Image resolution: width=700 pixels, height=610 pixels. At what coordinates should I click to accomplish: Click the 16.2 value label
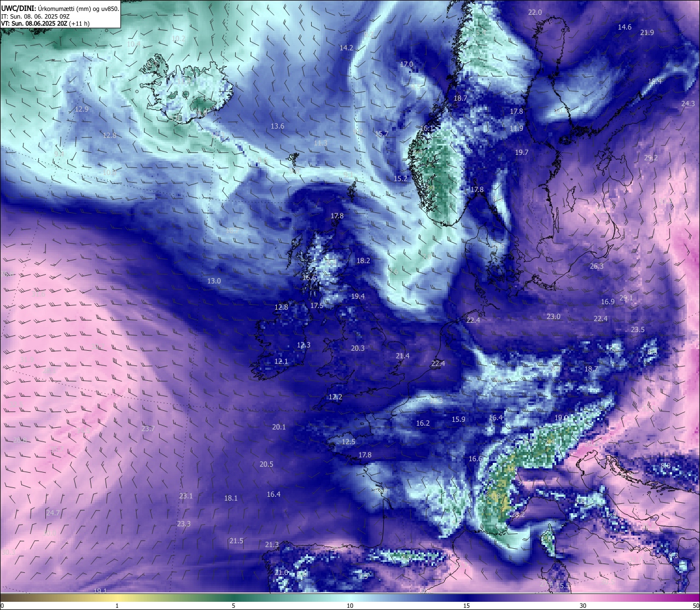click(x=423, y=423)
